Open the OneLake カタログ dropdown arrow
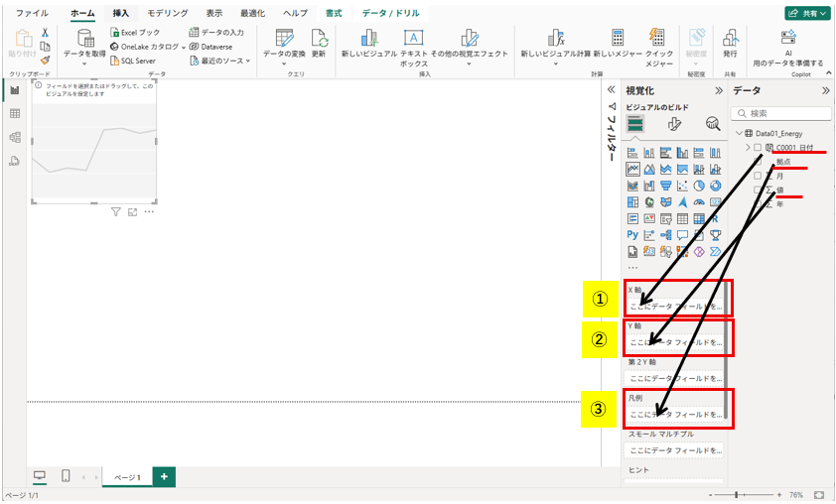The image size is (836, 504). [x=184, y=47]
